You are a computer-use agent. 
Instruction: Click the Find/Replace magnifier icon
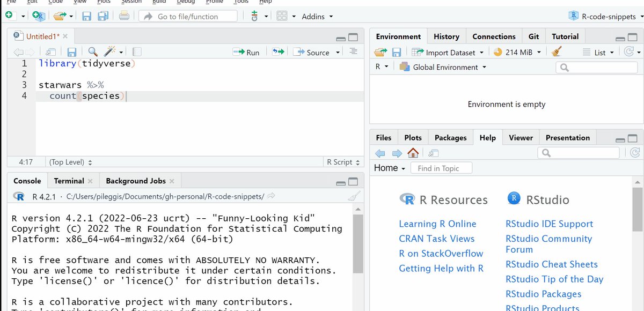[92, 51]
